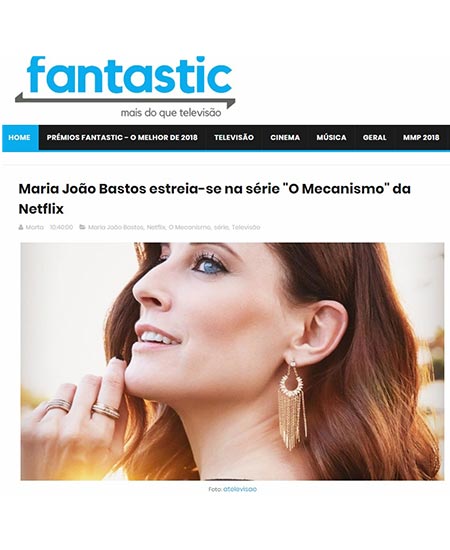450x550 pixels.
Task: Open the article headline about O Mecanismo
Action: (x=214, y=199)
